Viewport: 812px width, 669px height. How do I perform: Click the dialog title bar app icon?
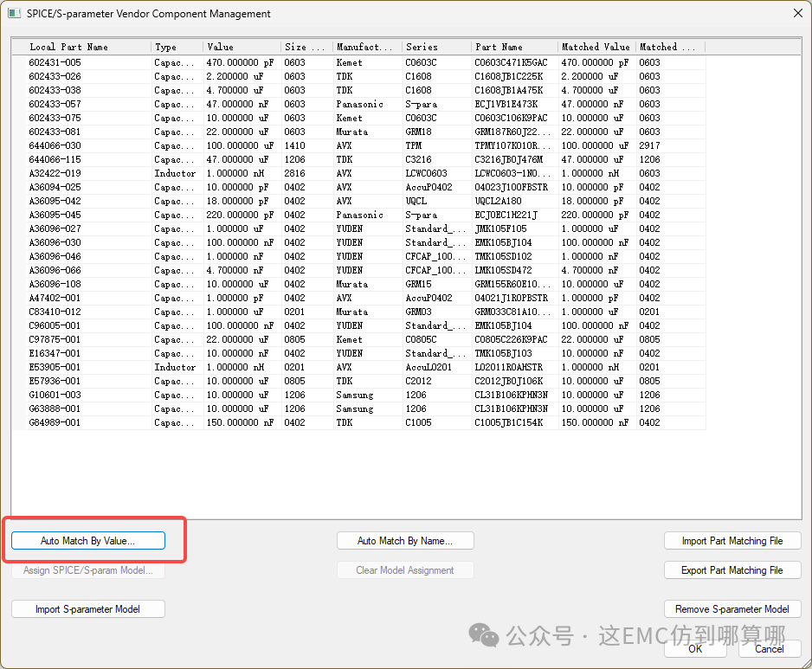coord(15,14)
